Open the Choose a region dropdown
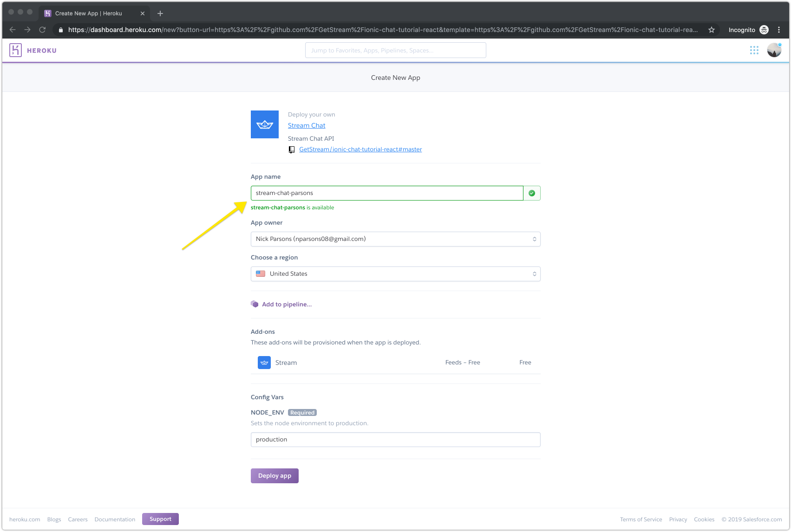Screen dimensions: 791x532 pos(396,274)
